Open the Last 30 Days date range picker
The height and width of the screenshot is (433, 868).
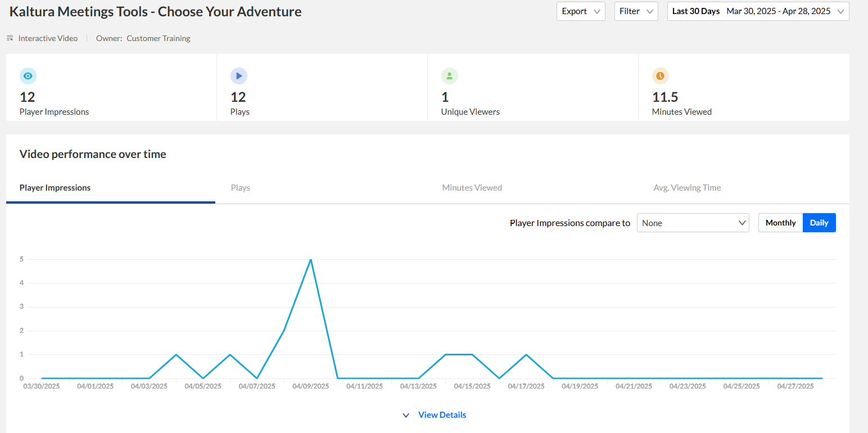click(x=758, y=11)
